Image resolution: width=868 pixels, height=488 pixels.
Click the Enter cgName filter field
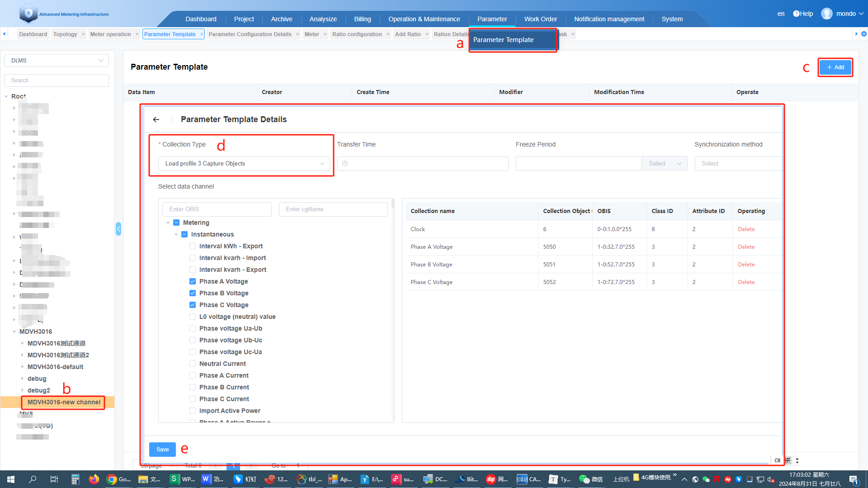334,209
